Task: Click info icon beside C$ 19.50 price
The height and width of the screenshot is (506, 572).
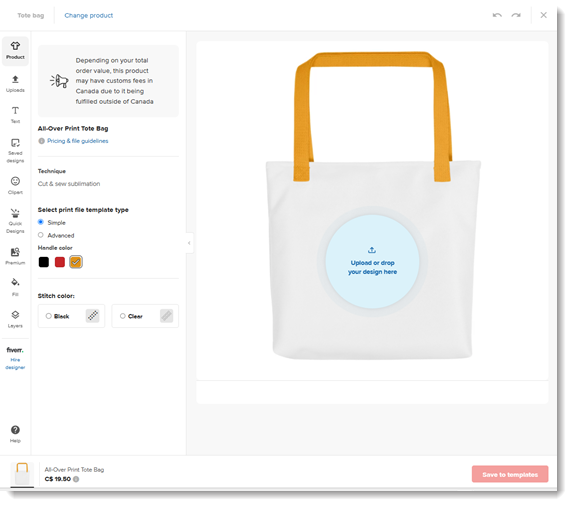Action: [76, 479]
